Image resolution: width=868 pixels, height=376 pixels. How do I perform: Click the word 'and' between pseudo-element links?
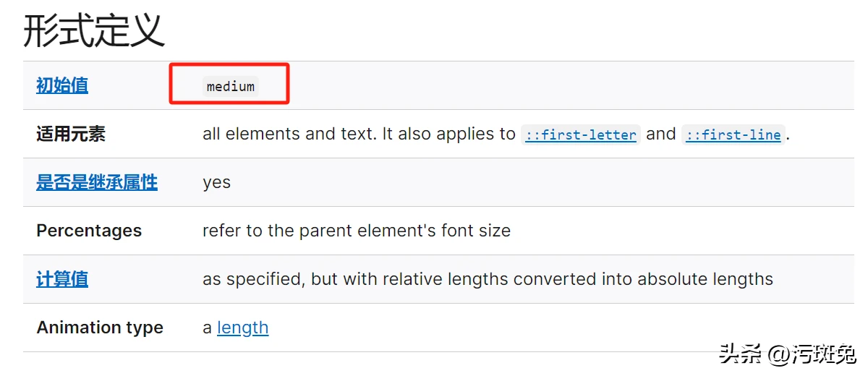pyautogui.click(x=661, y=134)
